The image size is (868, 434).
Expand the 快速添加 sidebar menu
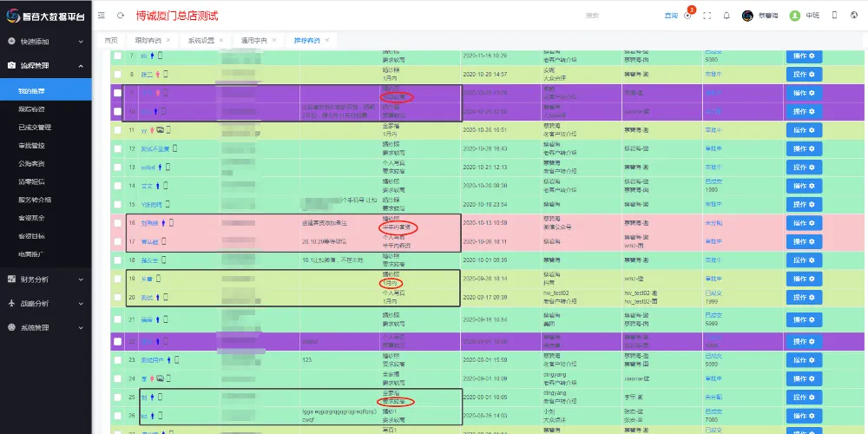pos(46,41)
